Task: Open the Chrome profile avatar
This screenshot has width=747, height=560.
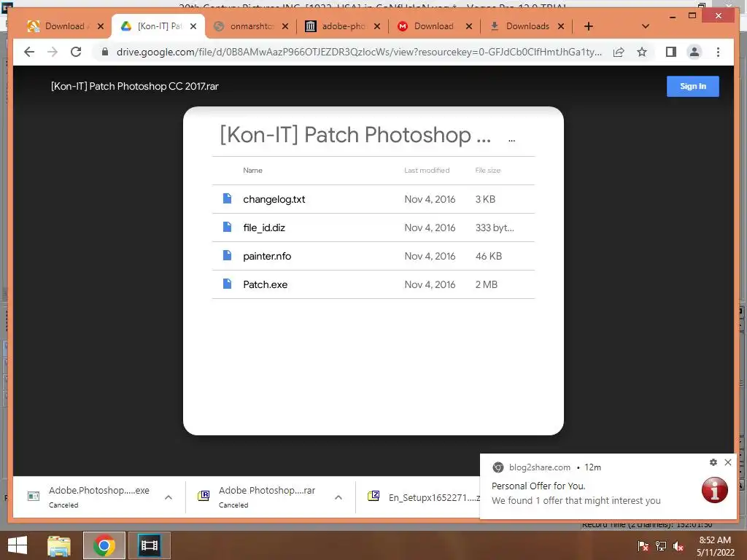Action: click(694, 52)
